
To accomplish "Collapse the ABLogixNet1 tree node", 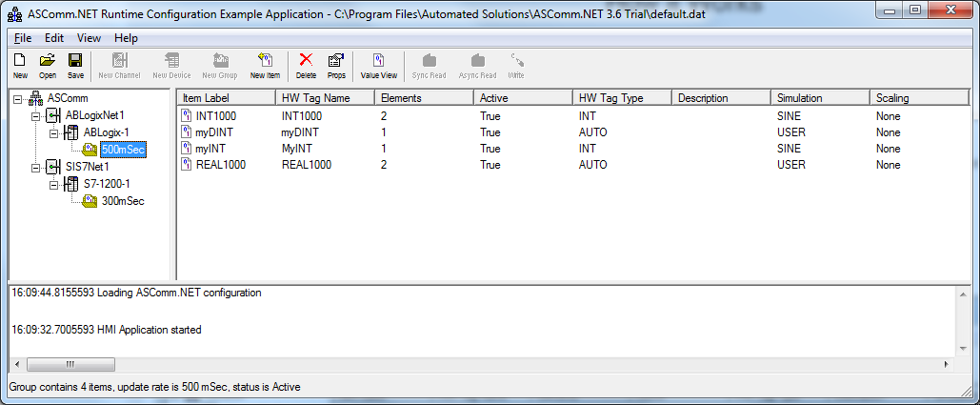I will (x=35, y=116).
